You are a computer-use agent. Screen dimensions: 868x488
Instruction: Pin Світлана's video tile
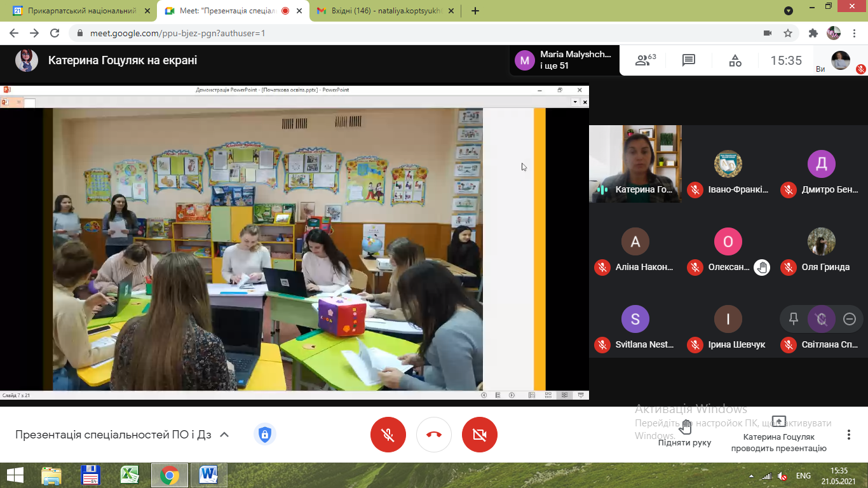794,319
